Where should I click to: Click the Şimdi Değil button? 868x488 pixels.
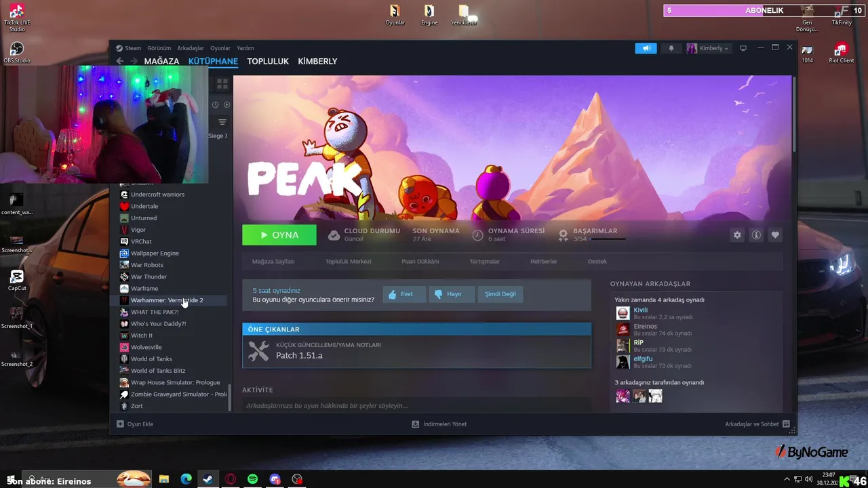[x=500, y=294]
